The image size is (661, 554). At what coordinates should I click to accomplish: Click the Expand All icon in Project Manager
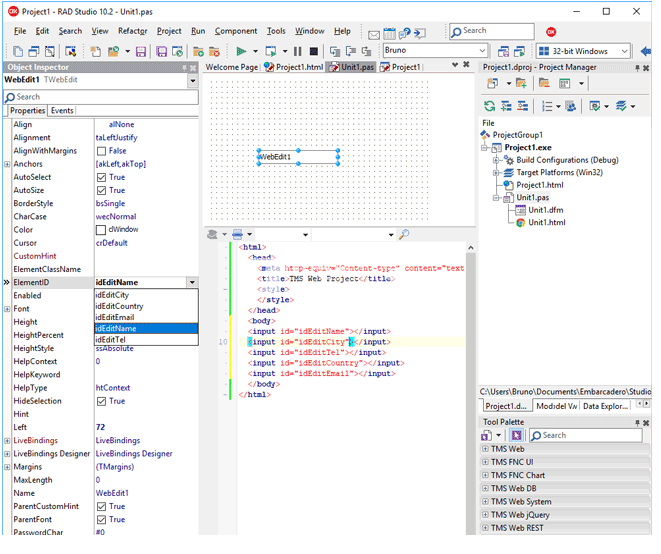[506, 106]
